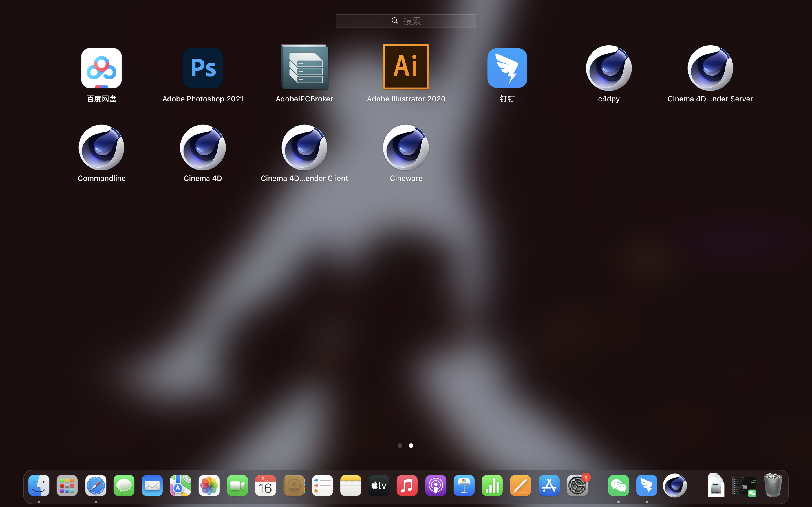Open WeChat from the Dock
The width and height of the screenshot is (812, 507).
click(x=618, y=486)
